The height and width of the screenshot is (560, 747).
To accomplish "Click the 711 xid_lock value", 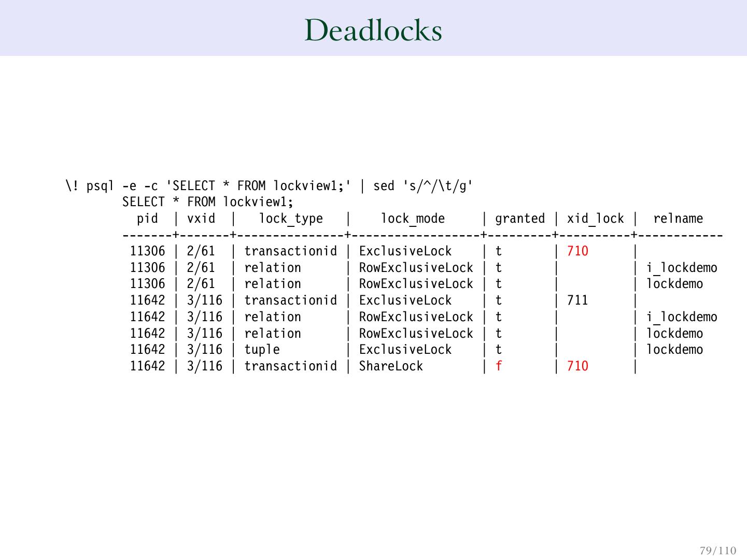I will coord(577,300).
